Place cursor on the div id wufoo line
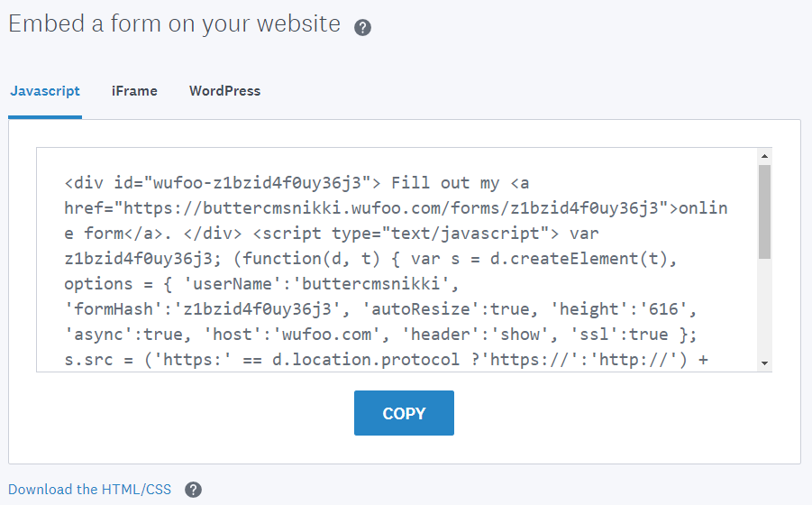Image resolution: width=812 pixels, height=505 pixels. click(x=216, y=183)
